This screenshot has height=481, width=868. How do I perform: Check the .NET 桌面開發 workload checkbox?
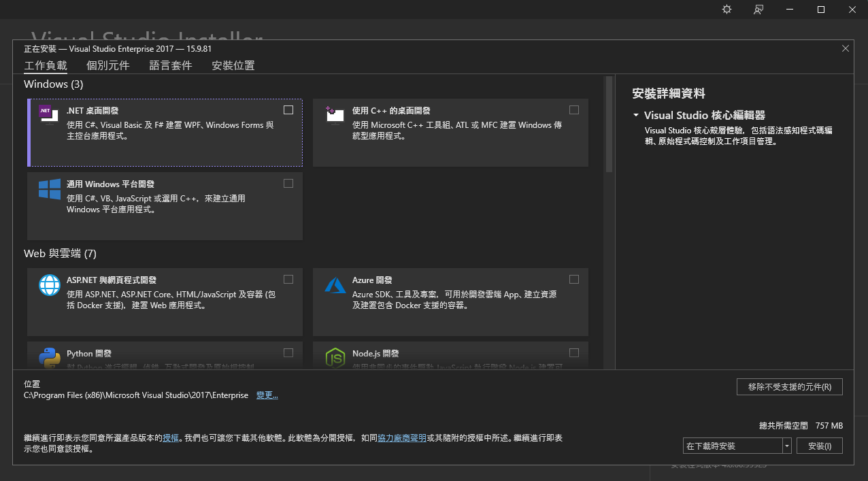288,110
